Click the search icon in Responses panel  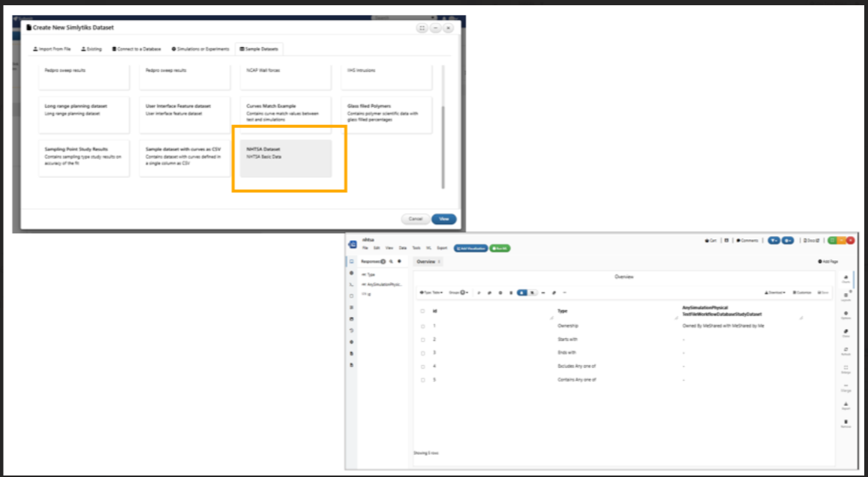(x=391, y=261)
